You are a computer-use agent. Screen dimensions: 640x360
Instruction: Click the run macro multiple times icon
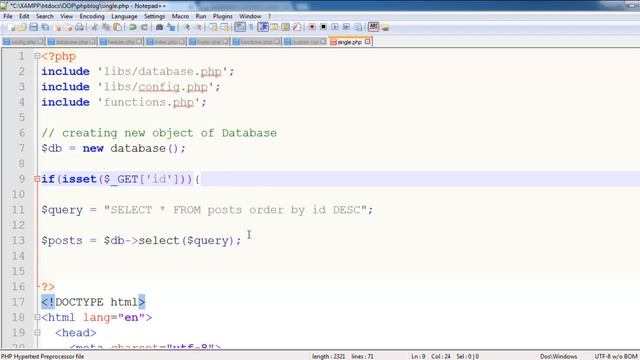346,27
